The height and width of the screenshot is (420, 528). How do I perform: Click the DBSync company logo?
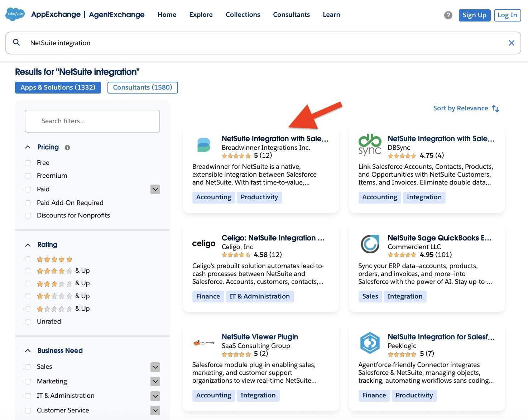(369, 145)
